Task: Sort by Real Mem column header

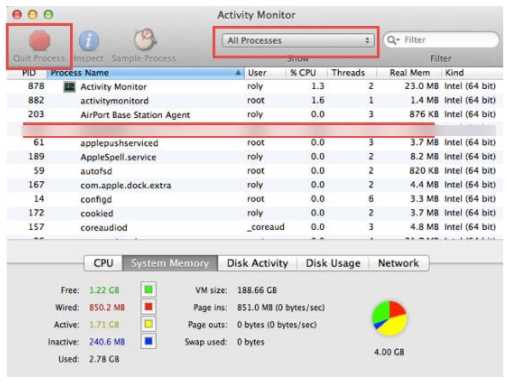Action: [409, 73]
